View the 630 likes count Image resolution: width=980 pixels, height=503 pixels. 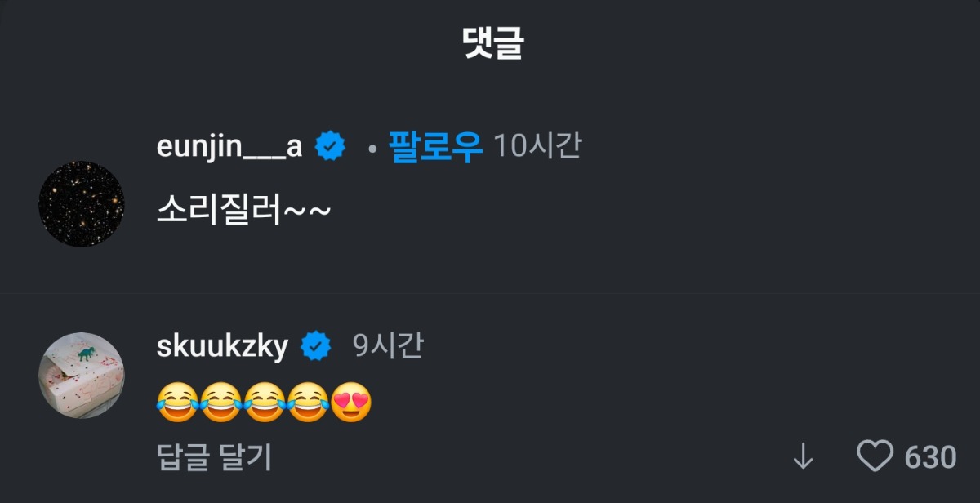930,457
